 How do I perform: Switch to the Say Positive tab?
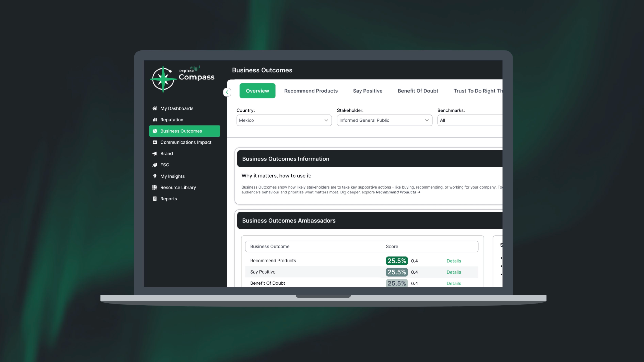click(x=367, y=91)
